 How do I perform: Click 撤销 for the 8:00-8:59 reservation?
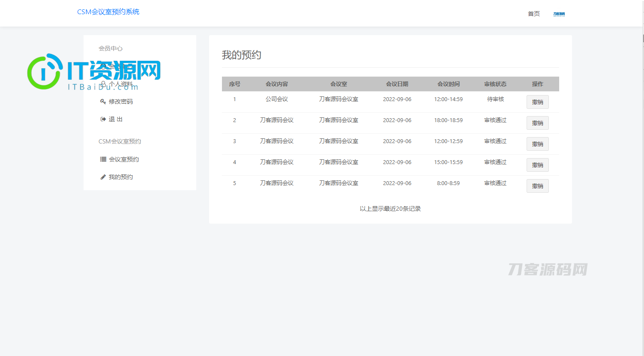[x=537, y=186]
